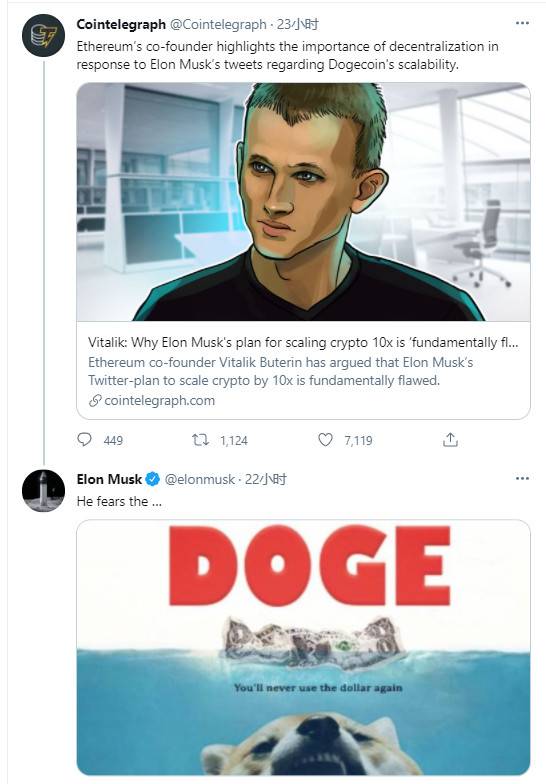Open the Vitalik article headline link
546x784 pixels.
[303, 342]
